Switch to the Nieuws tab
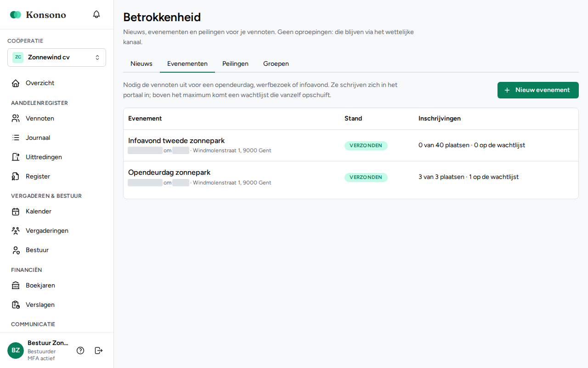Viewport: 588px width, 368px height. pyautogui.click(x=141, y=64)
